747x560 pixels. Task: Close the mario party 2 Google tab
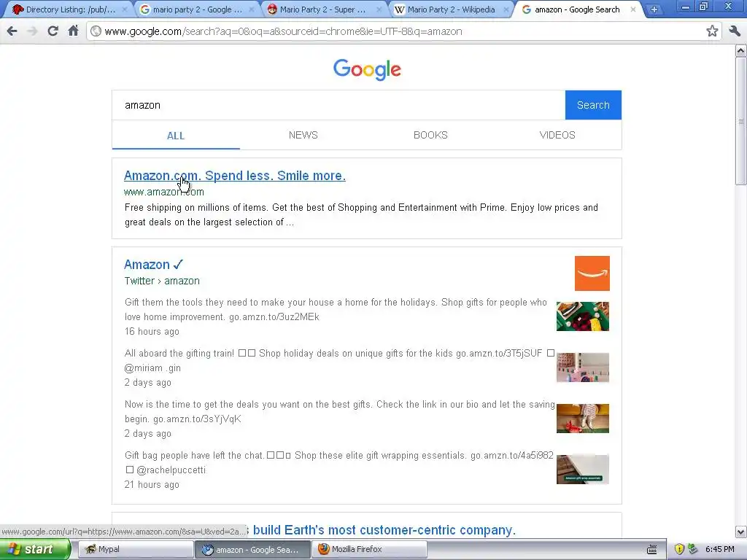251,9
